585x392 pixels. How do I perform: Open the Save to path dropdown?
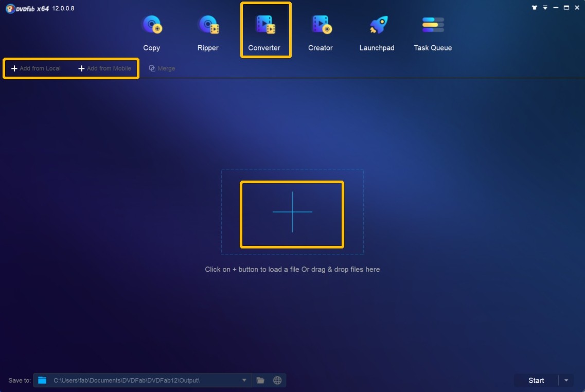pyautogui.click(x=244, y=381)
